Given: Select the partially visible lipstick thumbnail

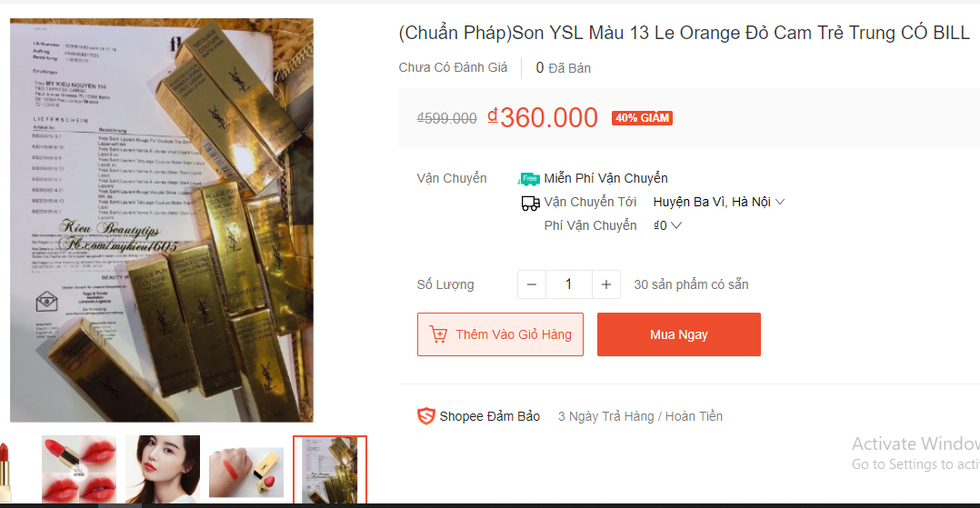Looking at the screenshot, I should click(5, 469).
